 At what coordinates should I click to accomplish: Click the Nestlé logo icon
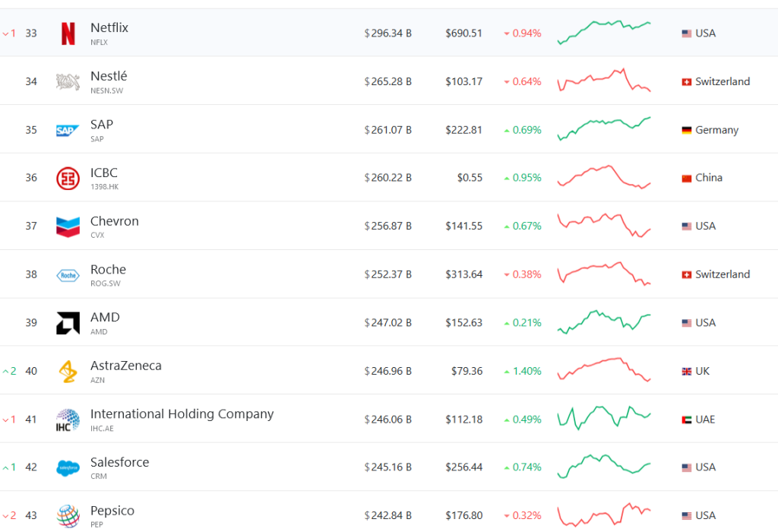coord(68,81)
